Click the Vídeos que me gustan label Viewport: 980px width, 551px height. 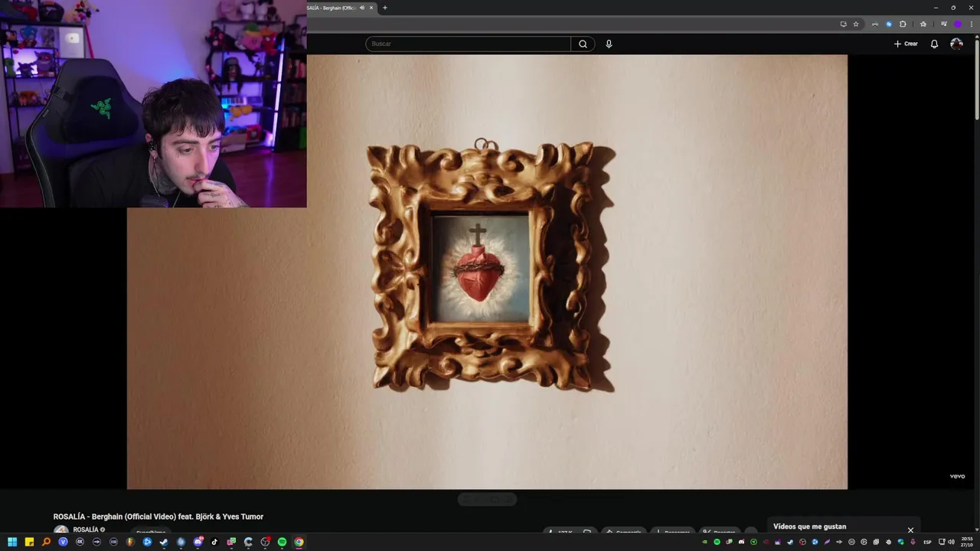point(810,527)
